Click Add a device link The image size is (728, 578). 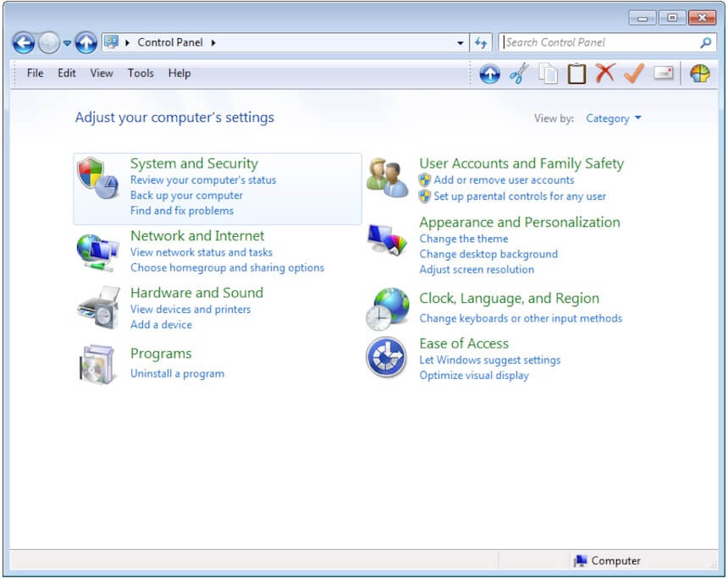(162, 324)
